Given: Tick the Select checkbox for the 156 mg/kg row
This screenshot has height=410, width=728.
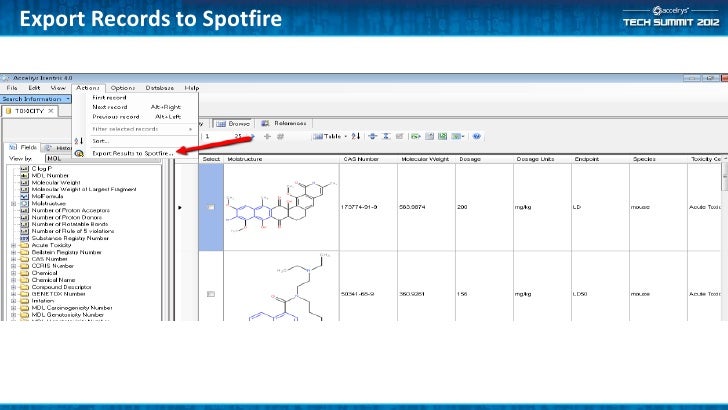Looking at the screenshot, I should pos(211,294).
